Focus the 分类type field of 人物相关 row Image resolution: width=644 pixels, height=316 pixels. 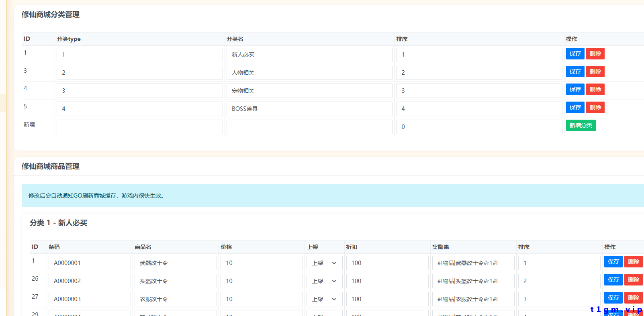coord(139,73)
